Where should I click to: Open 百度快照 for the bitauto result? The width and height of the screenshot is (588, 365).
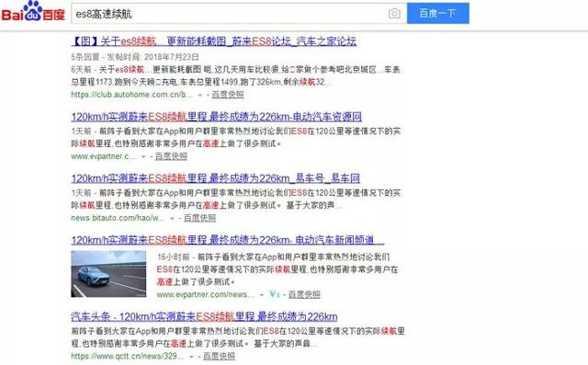pyautogui.click(x=200, y=218)
